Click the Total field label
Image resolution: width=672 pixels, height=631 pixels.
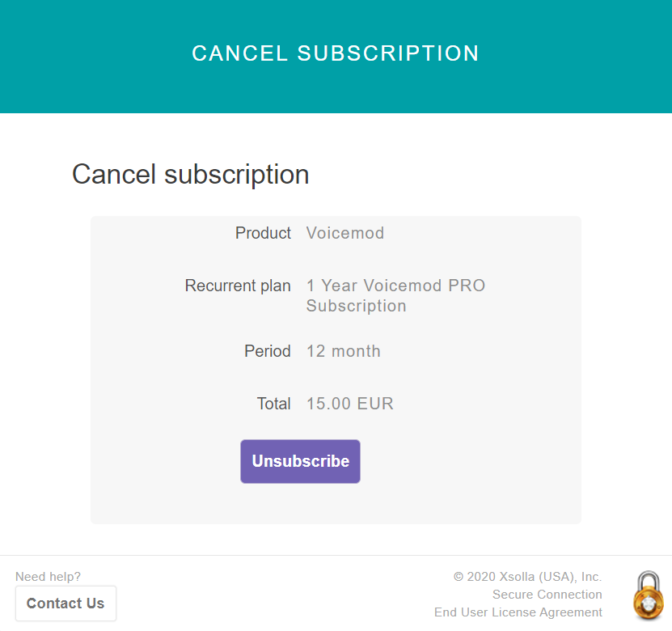(273, 404)
